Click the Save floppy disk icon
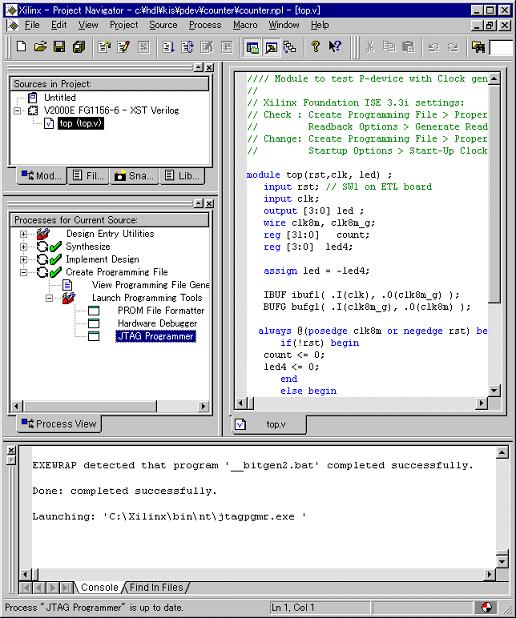 [x=60, y=47]
